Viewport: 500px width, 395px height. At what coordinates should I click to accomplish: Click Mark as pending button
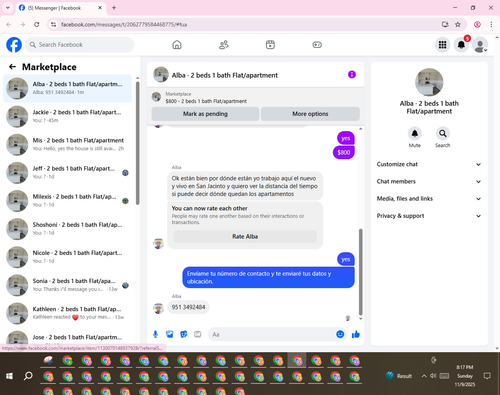pos(205,114)
